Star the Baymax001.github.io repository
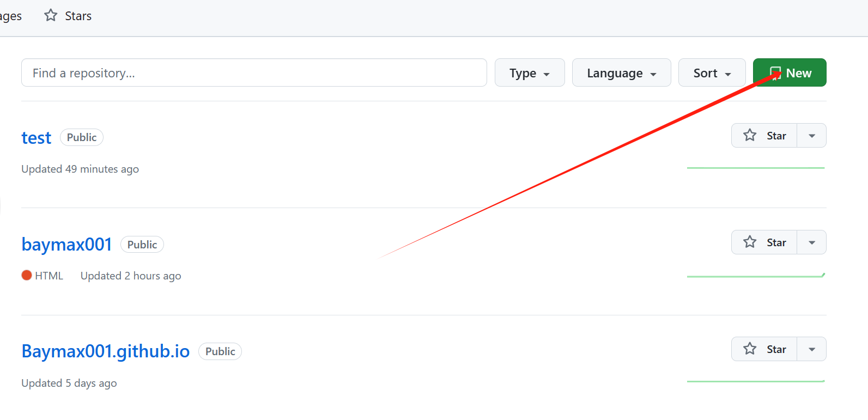 click(764, 349)
